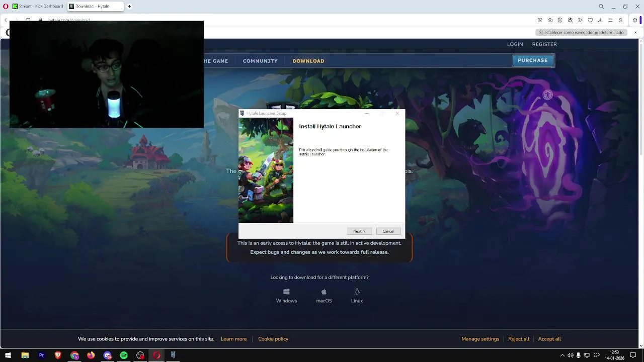Switch the ESP input language

click(x=597, y=355)
